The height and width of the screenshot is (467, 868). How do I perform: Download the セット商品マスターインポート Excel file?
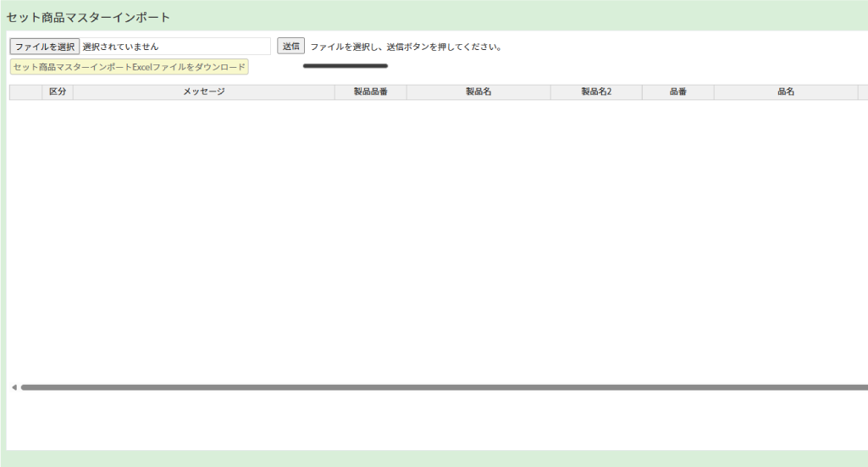click(x=129, y=67)
